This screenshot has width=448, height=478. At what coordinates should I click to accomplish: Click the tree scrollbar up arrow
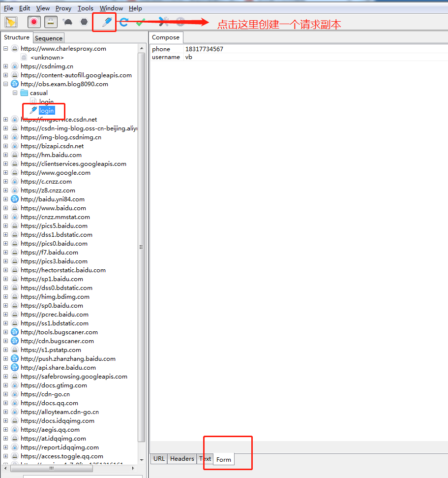pos(142,48)
